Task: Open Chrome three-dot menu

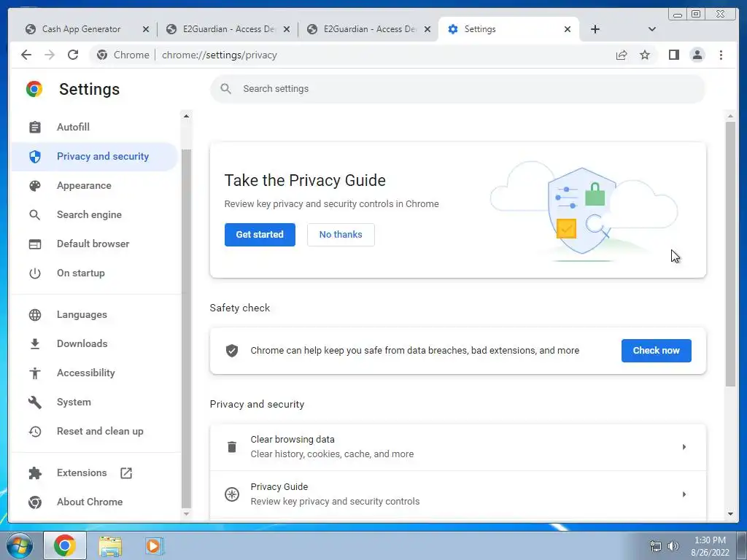Action: pyautogui.click(x=721, y=55)
